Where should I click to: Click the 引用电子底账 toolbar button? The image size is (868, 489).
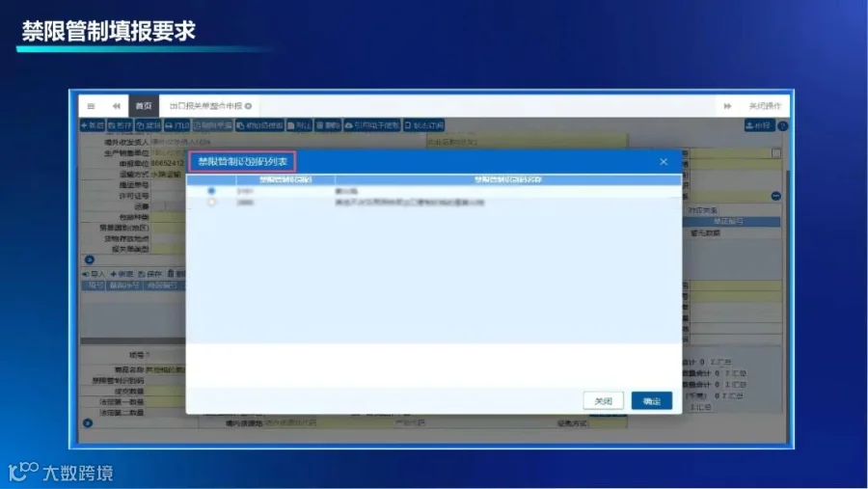point(372,125)
